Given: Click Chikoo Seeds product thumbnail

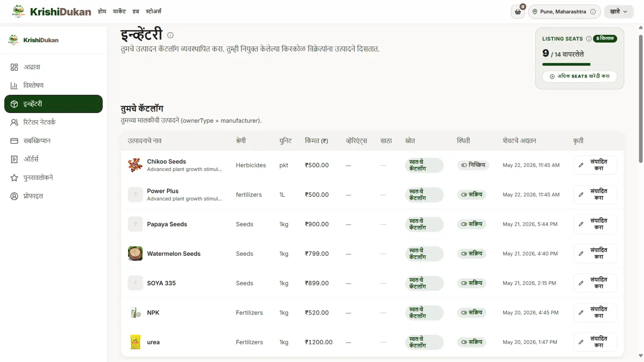Looking at the screenshot, I should [x=135, y=165].
